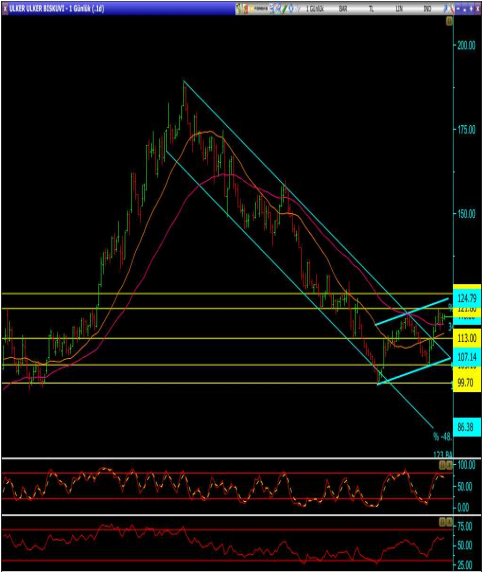Open the BAR chart type selector
Viewport: 484px width, 574px height.
click(x=343, y=8)
